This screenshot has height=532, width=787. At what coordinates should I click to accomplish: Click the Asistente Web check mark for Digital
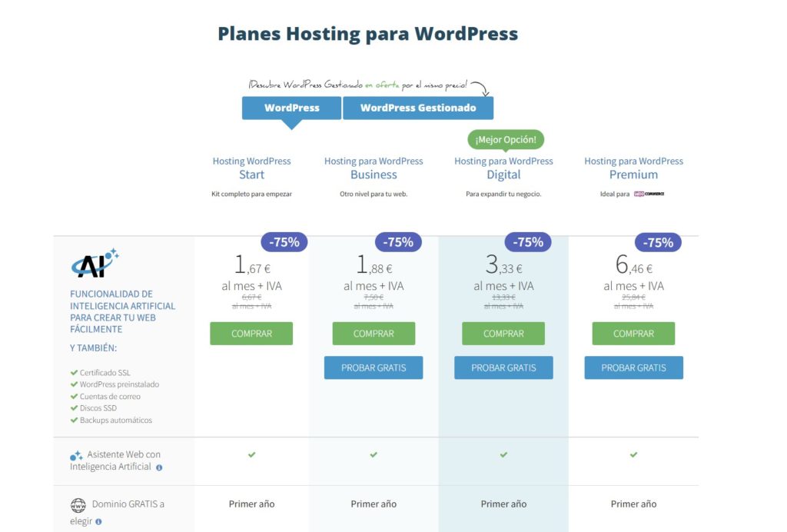click(x=503, y=454)
